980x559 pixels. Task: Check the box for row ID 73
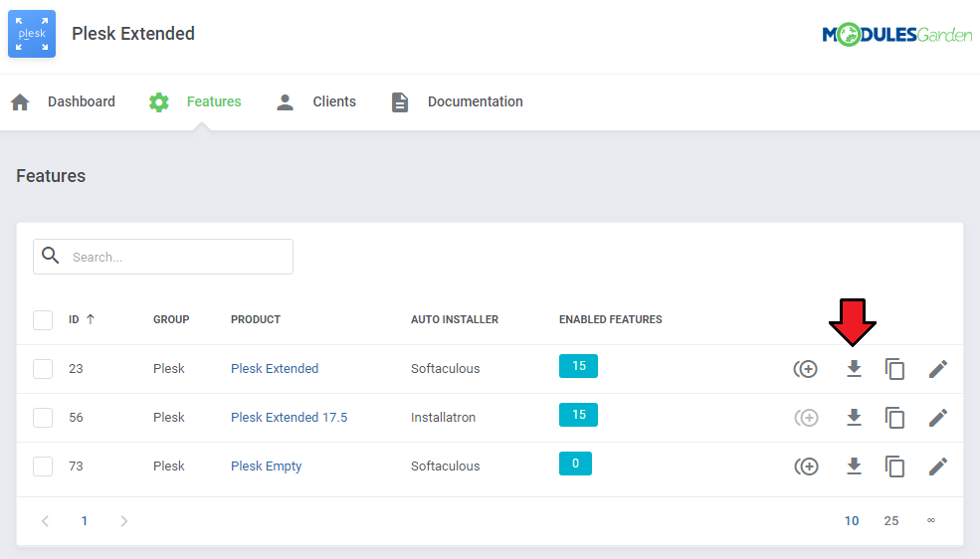click(43, 466)
